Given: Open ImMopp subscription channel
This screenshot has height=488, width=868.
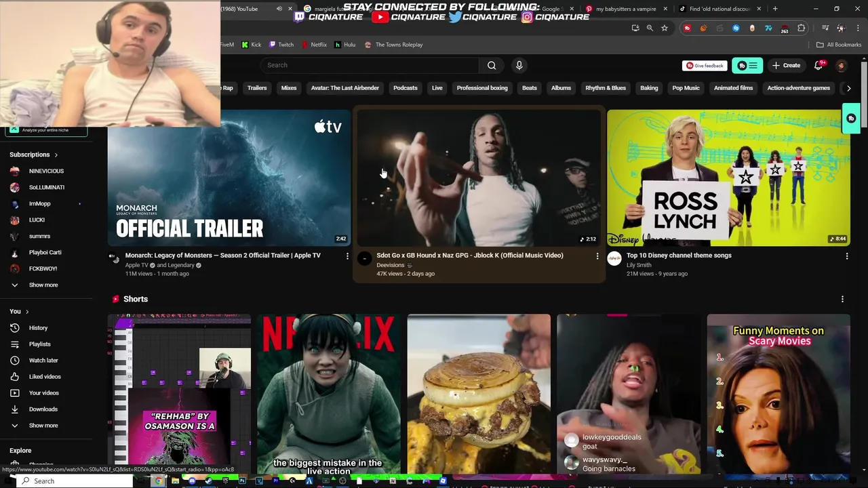Looking at the screenshot, I should 46,203.
